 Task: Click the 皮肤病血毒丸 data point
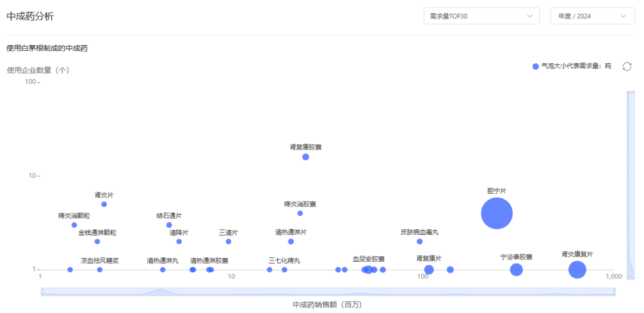(x=420, y=241)
